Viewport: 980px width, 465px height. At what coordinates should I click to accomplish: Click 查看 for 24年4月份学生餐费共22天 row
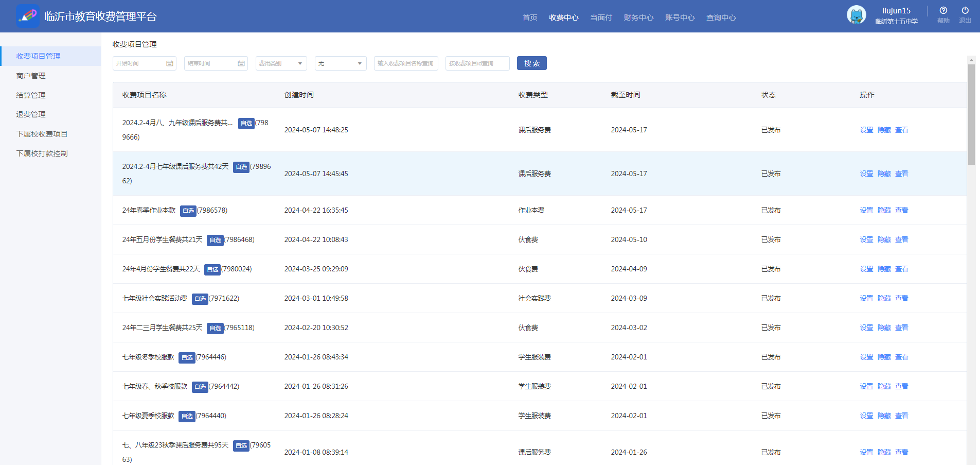901,269
